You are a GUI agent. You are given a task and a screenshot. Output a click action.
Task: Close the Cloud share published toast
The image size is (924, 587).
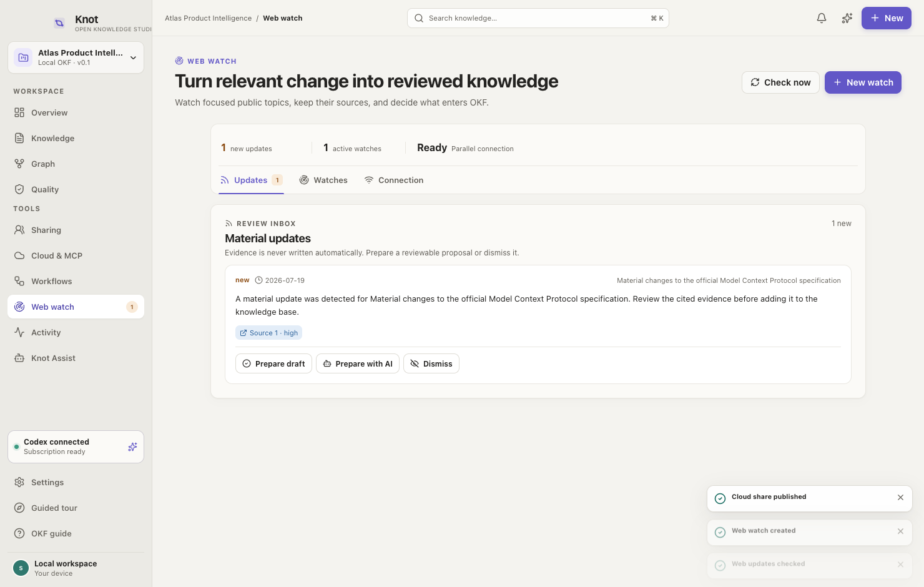click(x=900, y=498)
